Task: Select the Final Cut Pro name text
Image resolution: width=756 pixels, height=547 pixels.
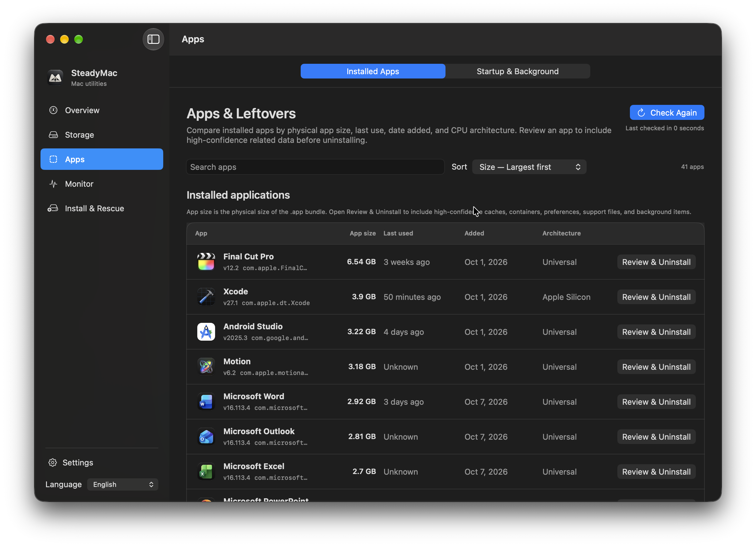Action: (x=248, y=257)
